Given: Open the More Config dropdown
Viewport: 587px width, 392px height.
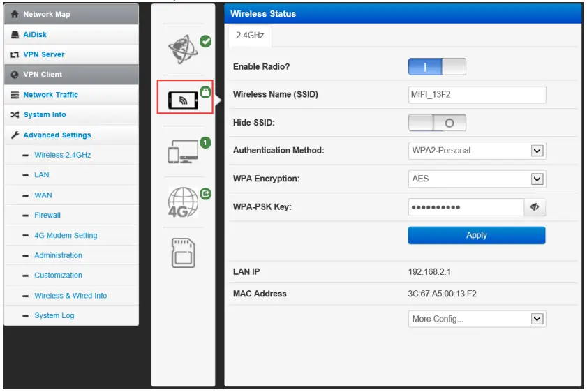Looking at the screenshot, I should [477, 319].
